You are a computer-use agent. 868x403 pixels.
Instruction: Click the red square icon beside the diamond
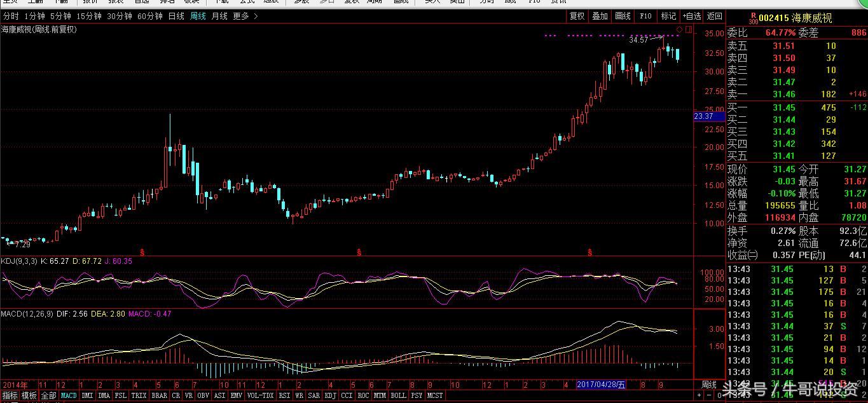(x=687, y=30)
